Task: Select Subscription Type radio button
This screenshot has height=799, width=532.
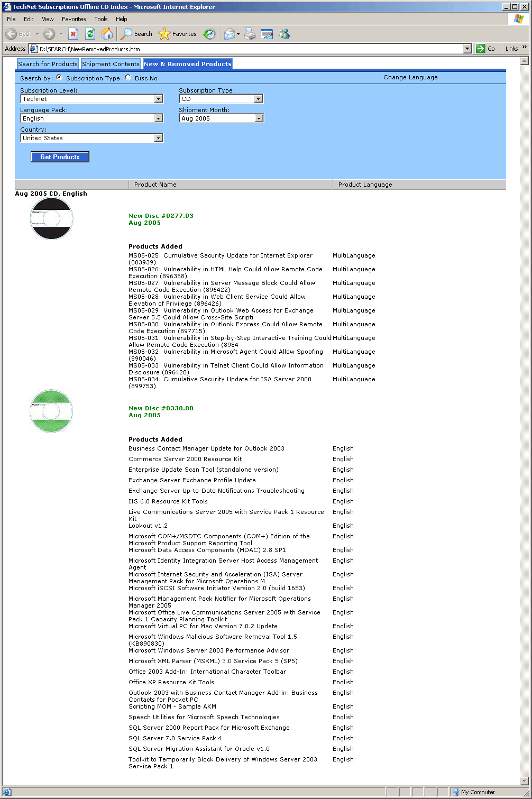Action: [x=59, y=78]
